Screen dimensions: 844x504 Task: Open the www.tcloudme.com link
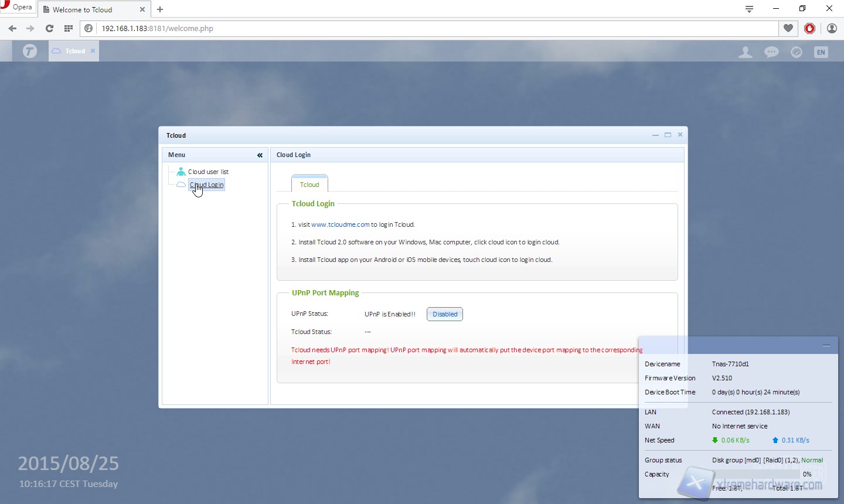click(x=340, y=224)
